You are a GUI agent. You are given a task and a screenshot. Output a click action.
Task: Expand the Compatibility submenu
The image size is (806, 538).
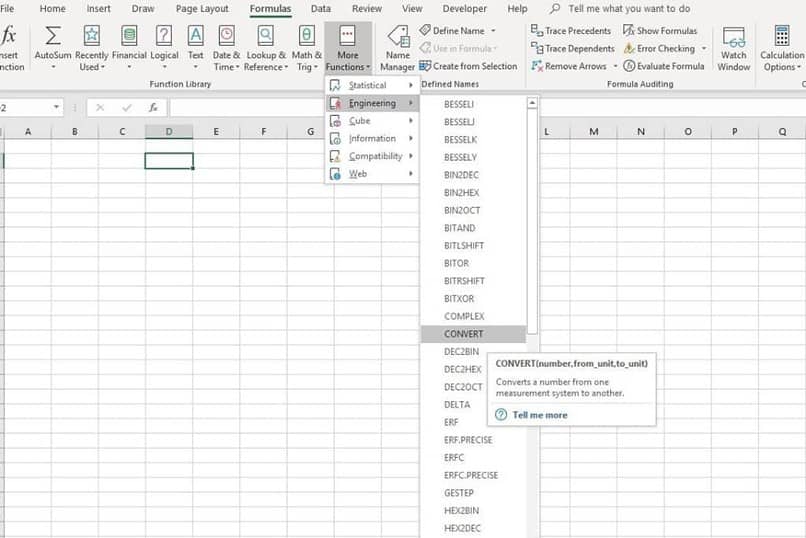pyautogui.click(x=372, y=156)
